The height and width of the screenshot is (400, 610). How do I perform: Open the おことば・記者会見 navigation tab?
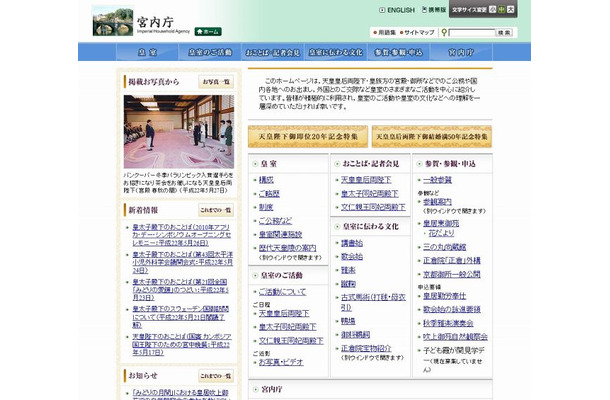pyautogui.click(x=273, y=52)
